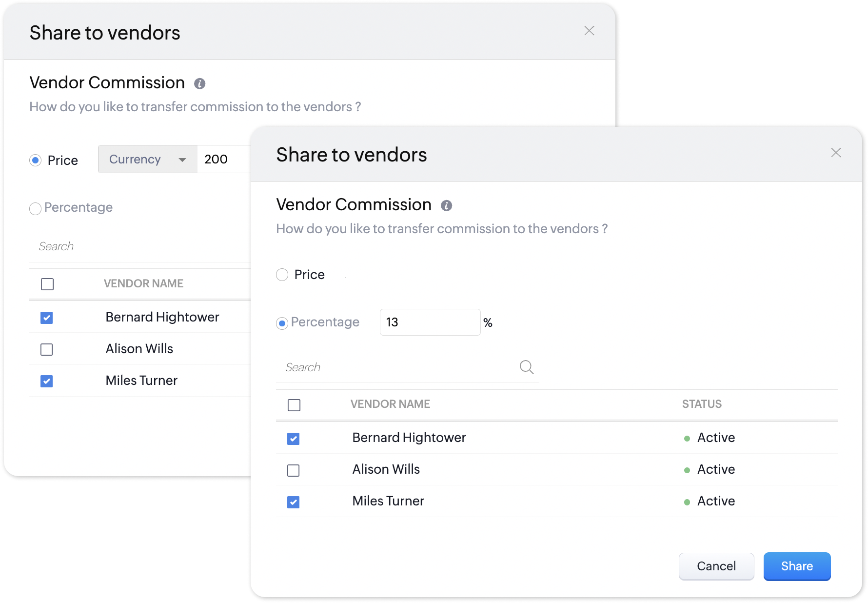
Task: Close the front Share to vendors dialog
Action: click(x=836, y=153)
